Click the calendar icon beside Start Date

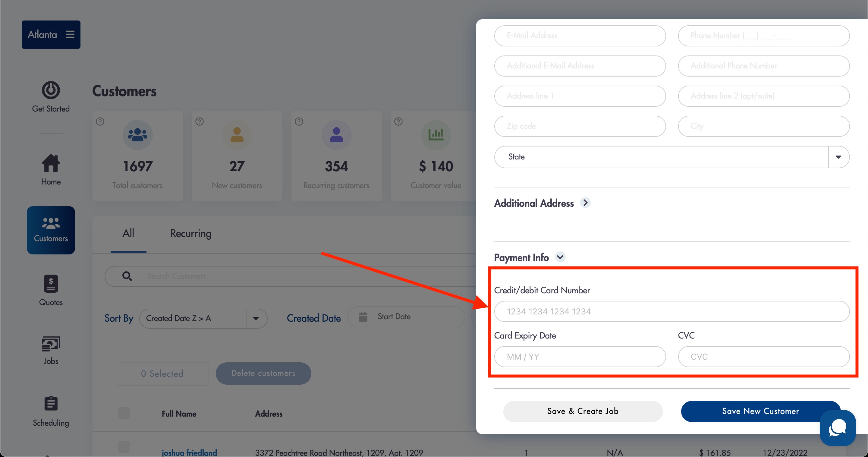(x=363, y=317)
